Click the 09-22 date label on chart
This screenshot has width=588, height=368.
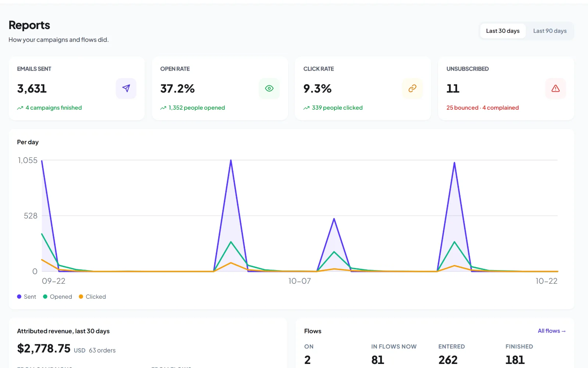tap(54, 281)
